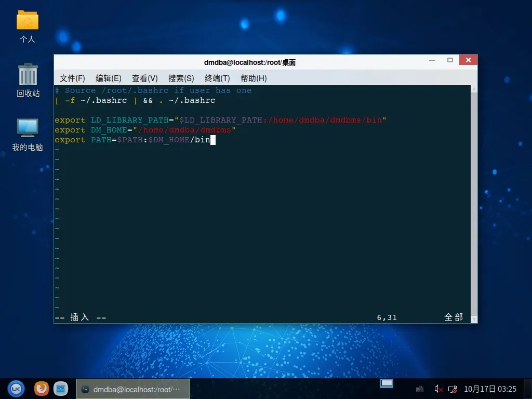Expand the 查看(V) menu

pos(144,78)
